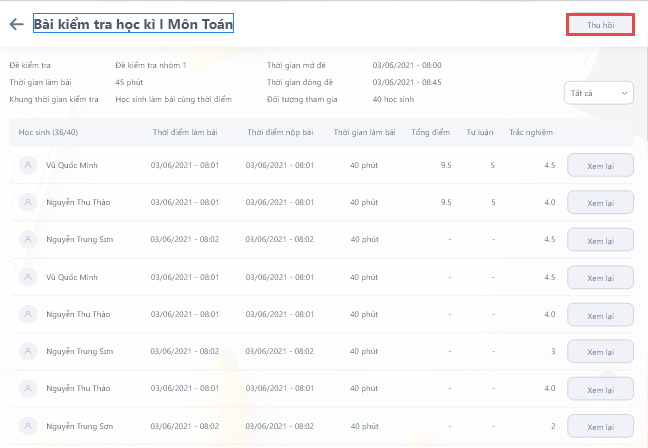Click the avatar icon in the second row
The height and width of the screenshot is (448, 648).
pyautogui.click(x=29, y=202)
